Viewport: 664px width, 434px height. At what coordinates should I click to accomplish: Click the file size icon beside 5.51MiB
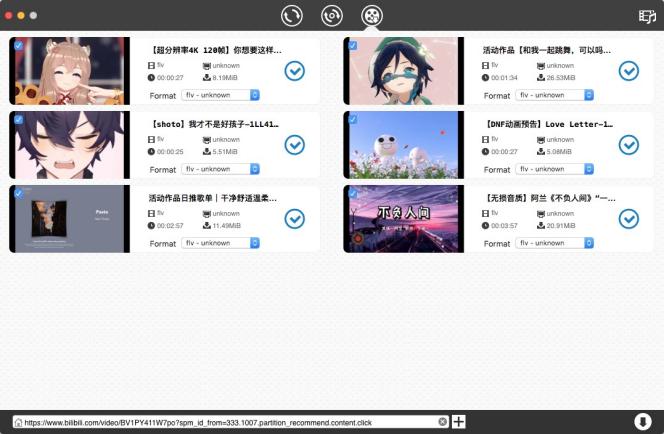(x=207, y=151)
